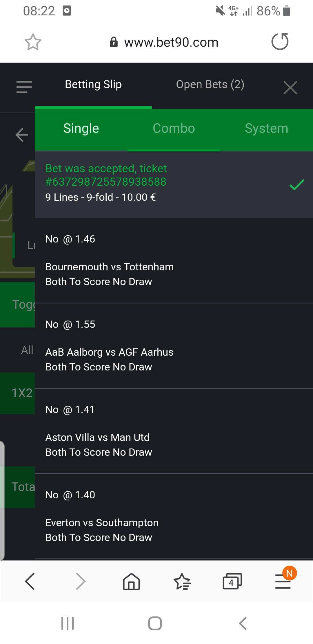Open the browser menu with N badge
The image size is (313, 644).
(x=283, y=581)
